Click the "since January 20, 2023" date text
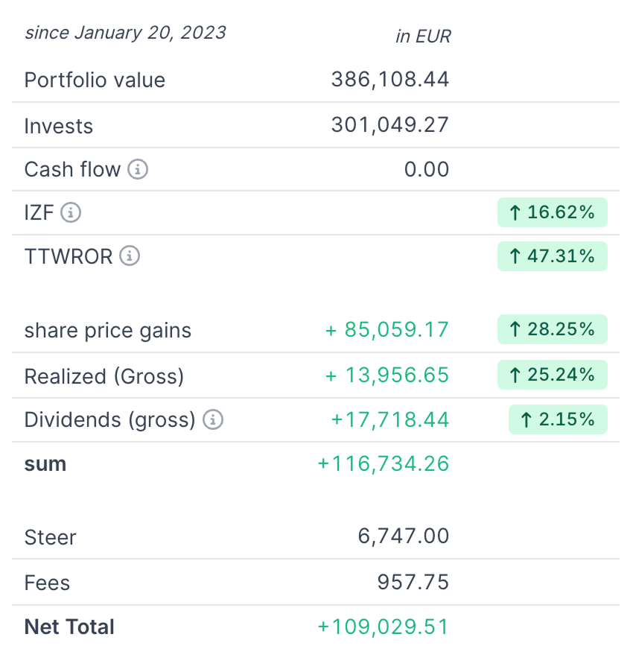Viewport: 633px width, 672px height. (125, 33)
